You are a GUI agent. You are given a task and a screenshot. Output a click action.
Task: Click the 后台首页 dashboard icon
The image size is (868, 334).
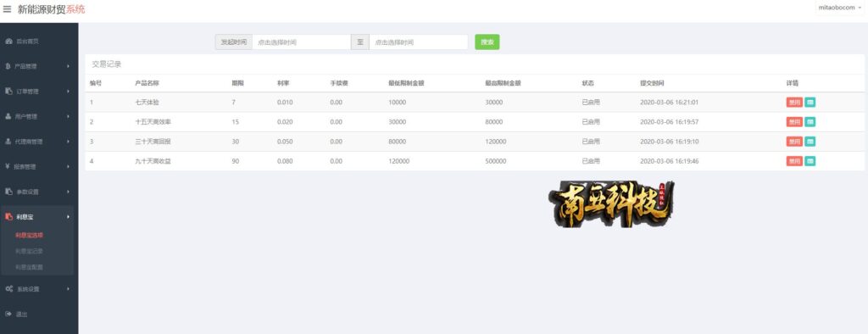(x=8, y=42)
